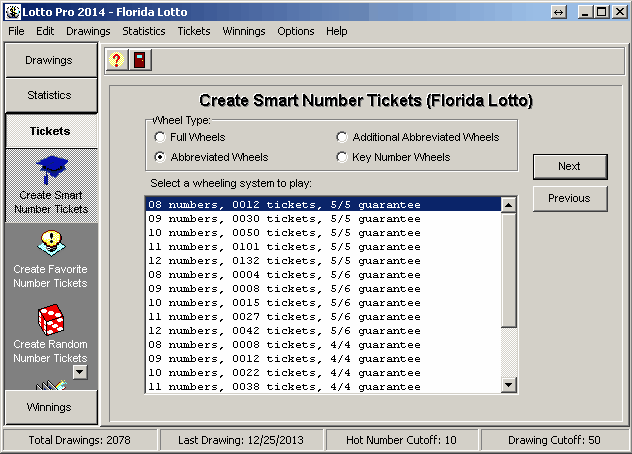Click the Next button
Image resolution: width=632 pixels, height=454 pixels.
(x=570, y=167)
